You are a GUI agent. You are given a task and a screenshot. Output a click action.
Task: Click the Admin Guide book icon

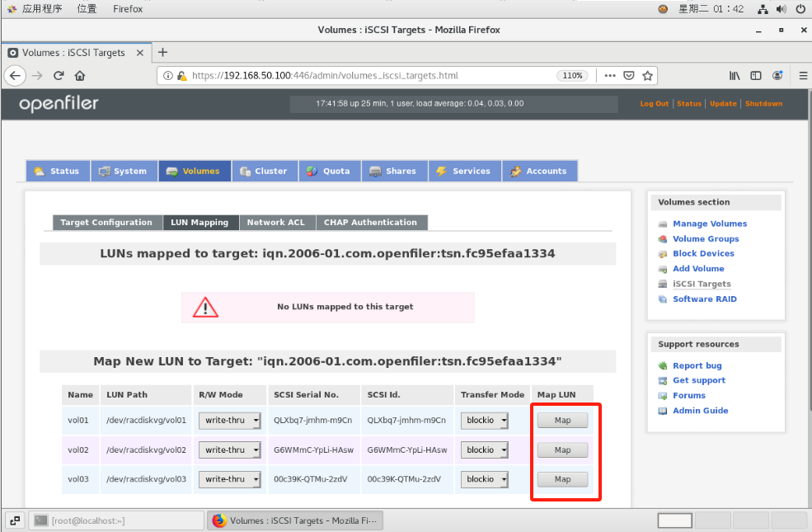pyautogui.click(x=662, y=411)
